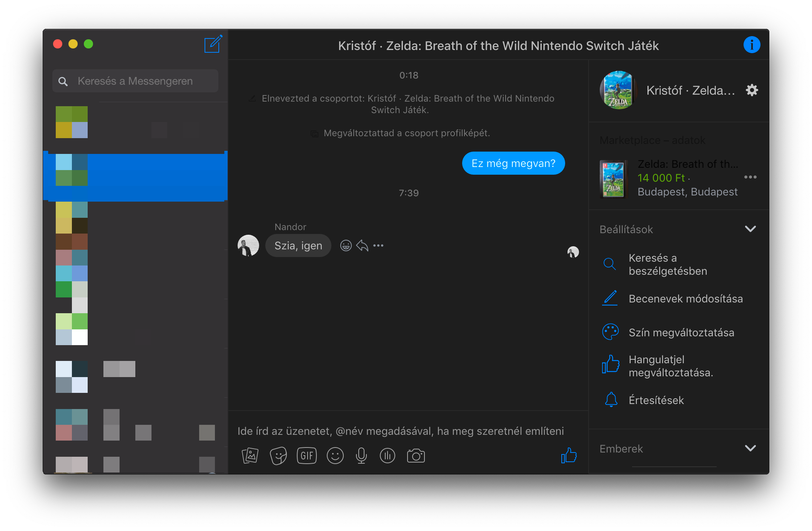
Task: Click the compose new message icon
Action: pyautogui.click(x=213, y=45)
